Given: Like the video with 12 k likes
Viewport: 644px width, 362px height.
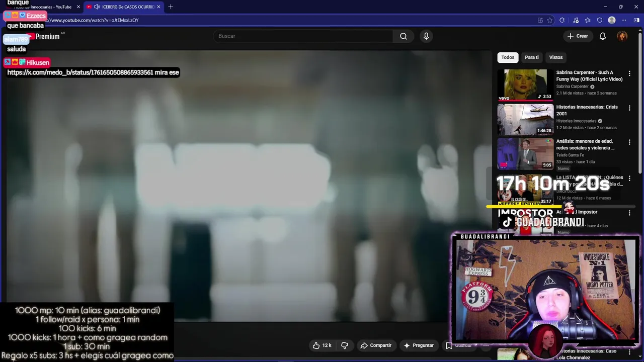Looking at the screenshot, I should point(322,345).
